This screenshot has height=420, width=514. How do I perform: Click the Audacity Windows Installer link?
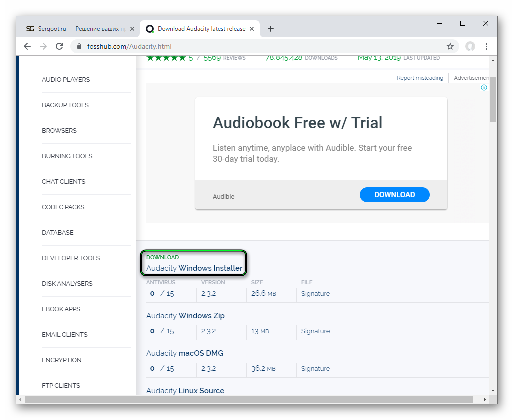point(194,268)
